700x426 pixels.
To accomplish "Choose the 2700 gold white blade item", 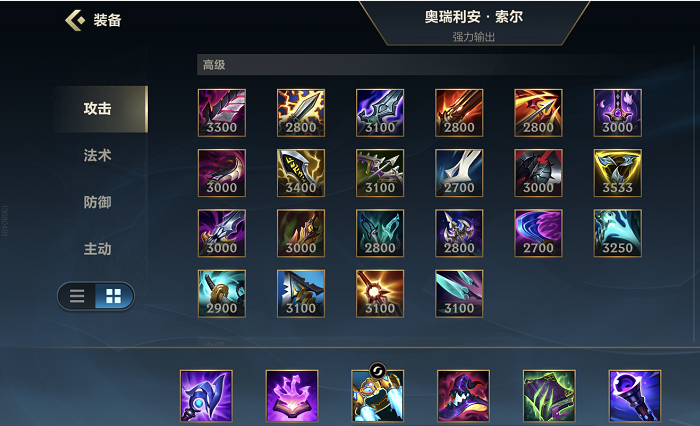I will click(x=459, y=173).
